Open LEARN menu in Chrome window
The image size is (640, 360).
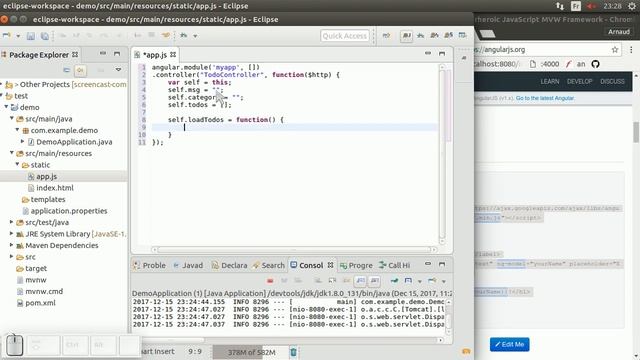point(550,81)
